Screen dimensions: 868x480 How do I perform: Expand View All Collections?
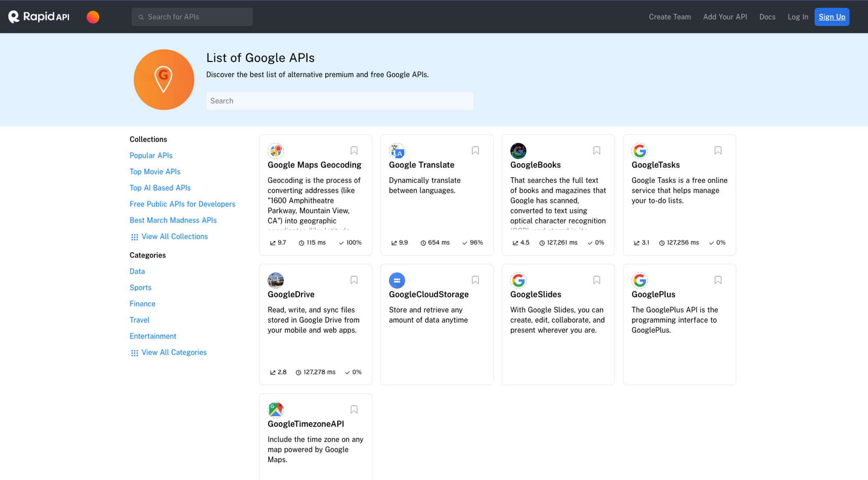click(174, 236)
